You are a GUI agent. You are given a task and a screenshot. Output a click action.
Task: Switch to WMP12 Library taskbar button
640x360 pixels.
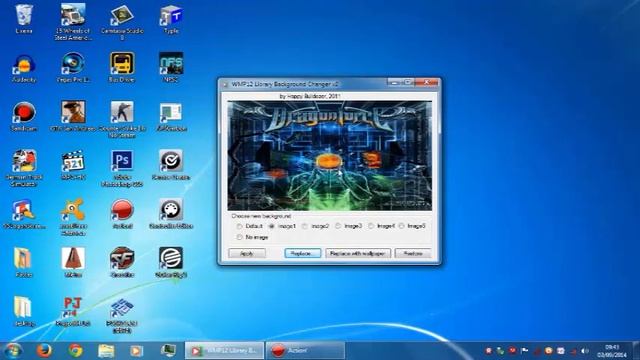[224, 351]
